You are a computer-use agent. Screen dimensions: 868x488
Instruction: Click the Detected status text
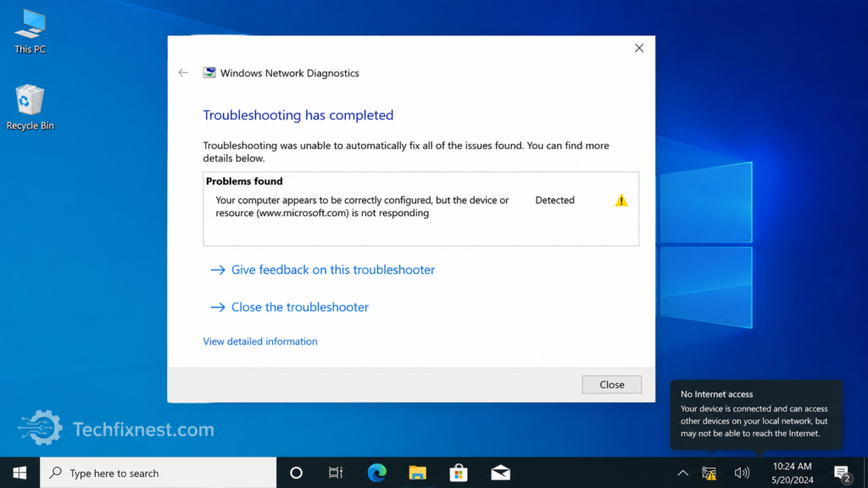[554, 200]
